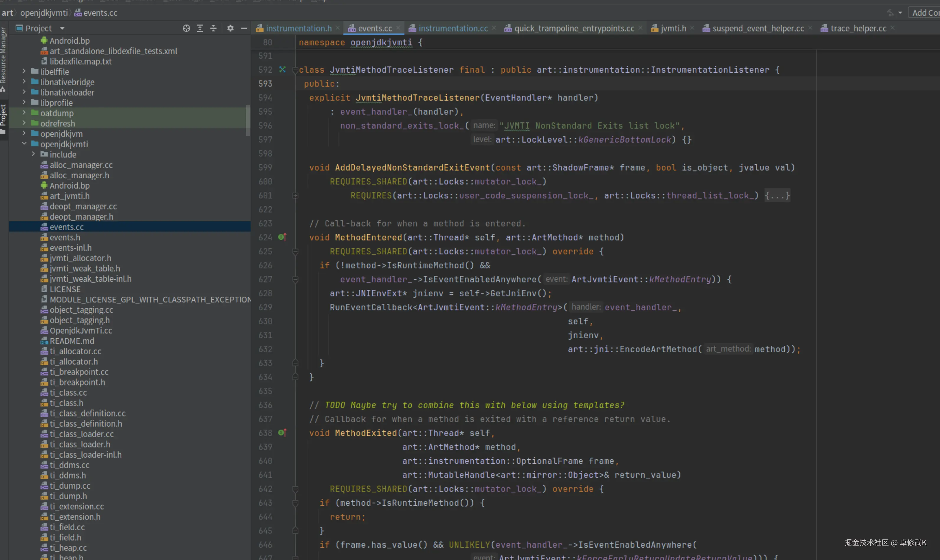The height and width of the screenshot is (560, 940).
Task: Expand folded code block {...} on line 601
Action: pos(777,195)
